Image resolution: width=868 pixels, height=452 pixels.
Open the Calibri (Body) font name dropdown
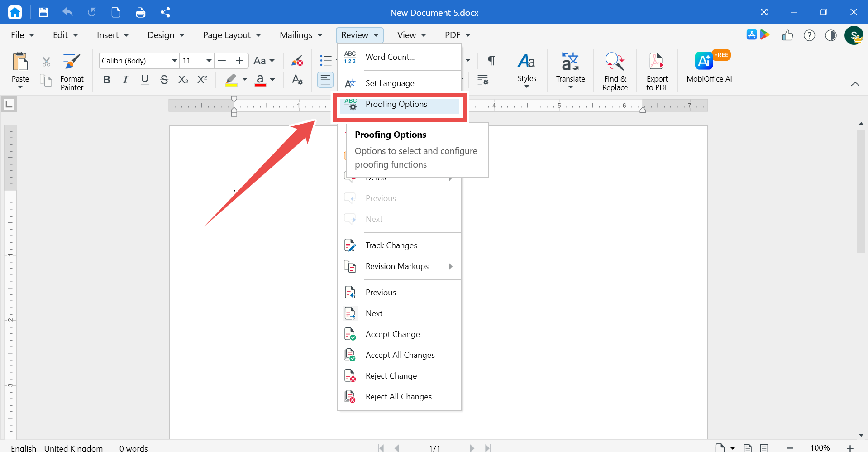174,61
